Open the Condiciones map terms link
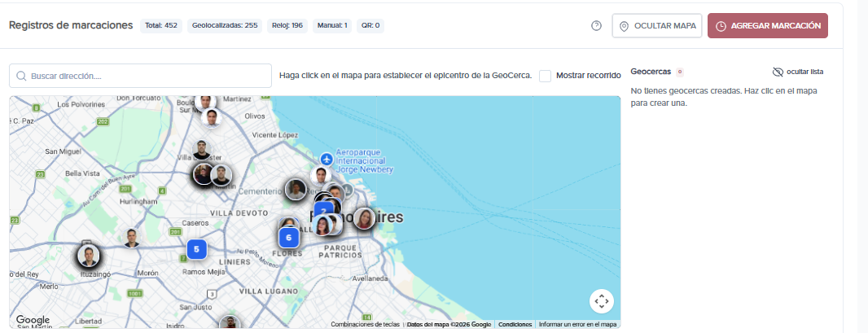 pos(515,325)
